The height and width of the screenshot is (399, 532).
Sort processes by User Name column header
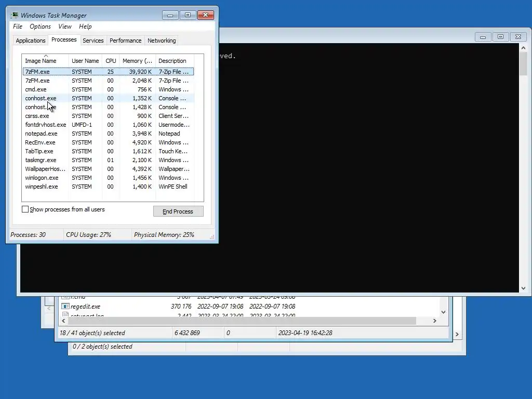point(85,61)
